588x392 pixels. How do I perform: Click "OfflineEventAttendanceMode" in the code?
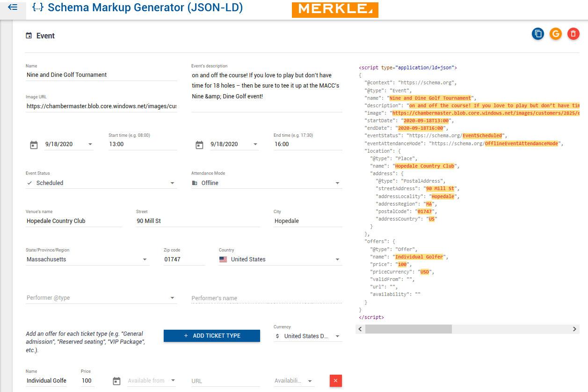pos(522,143)
